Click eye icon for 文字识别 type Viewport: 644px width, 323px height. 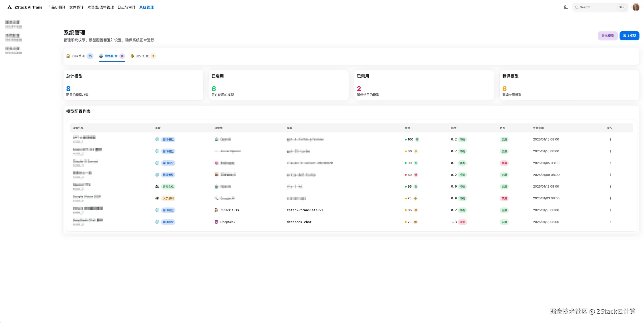pos(157,198)
